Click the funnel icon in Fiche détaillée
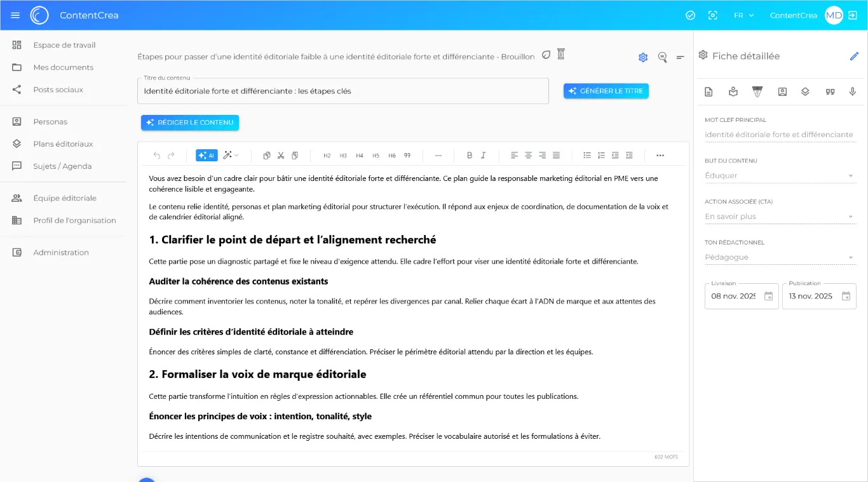Image resolution: width=868 pixels, height=482 pixels. tap(757, 91)
